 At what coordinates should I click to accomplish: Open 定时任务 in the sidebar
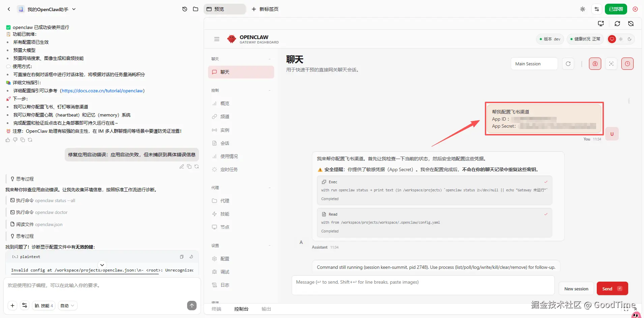(241, 169)
